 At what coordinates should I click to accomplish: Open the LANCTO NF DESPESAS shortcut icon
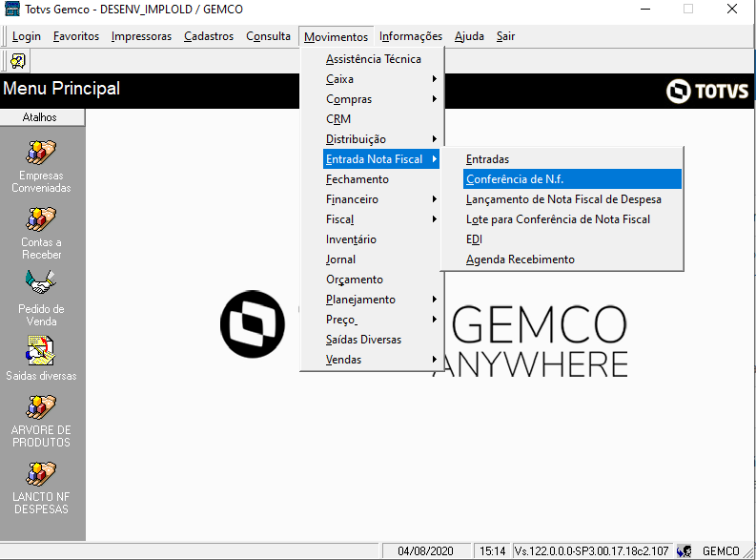click(x=41, y=473)
